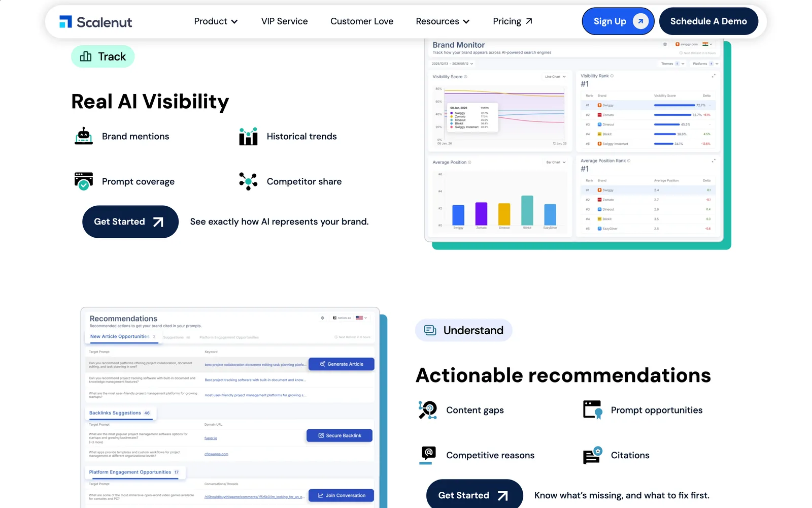Go to VIP Service page

[x=284, y=21]
